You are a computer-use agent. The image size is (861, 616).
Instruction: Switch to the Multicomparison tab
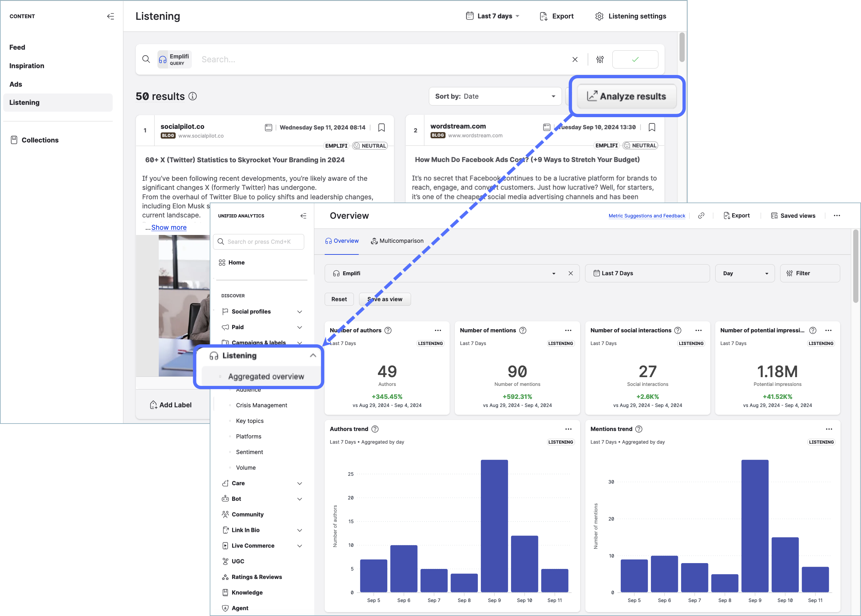pyautogui.click(x=397, y=241)
